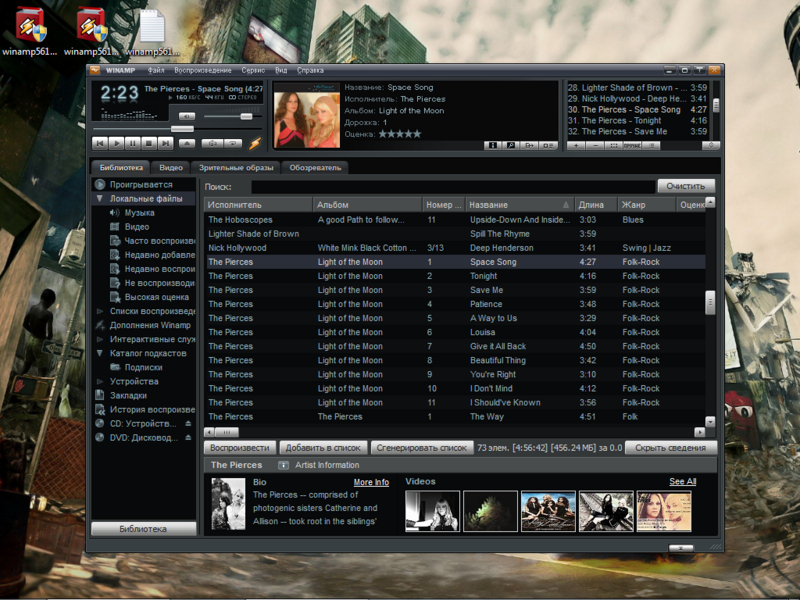The height and width of the screenshot is (600, 800).
Task: Stop playback with the Stop button
Action: click(x=149, y=143)
